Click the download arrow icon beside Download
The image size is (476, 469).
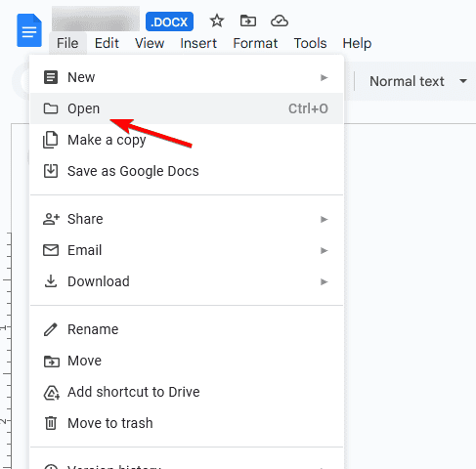(x=51, y=281)
